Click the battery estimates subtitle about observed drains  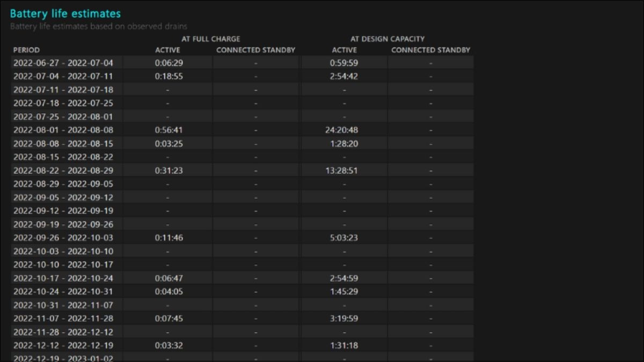(98, 26)
